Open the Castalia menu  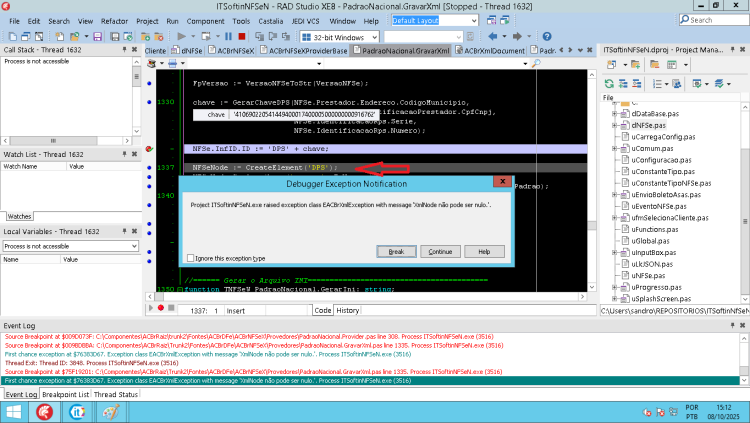(x=271, y=21)
